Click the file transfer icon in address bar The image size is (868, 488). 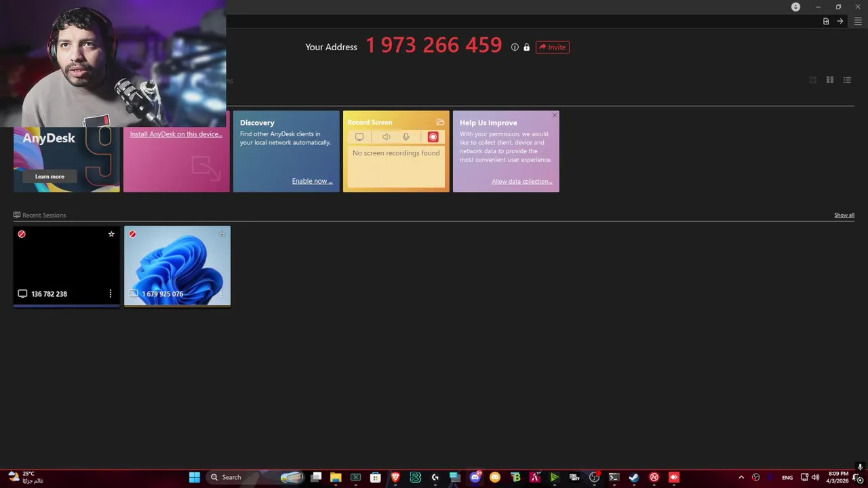coord(826,22)
